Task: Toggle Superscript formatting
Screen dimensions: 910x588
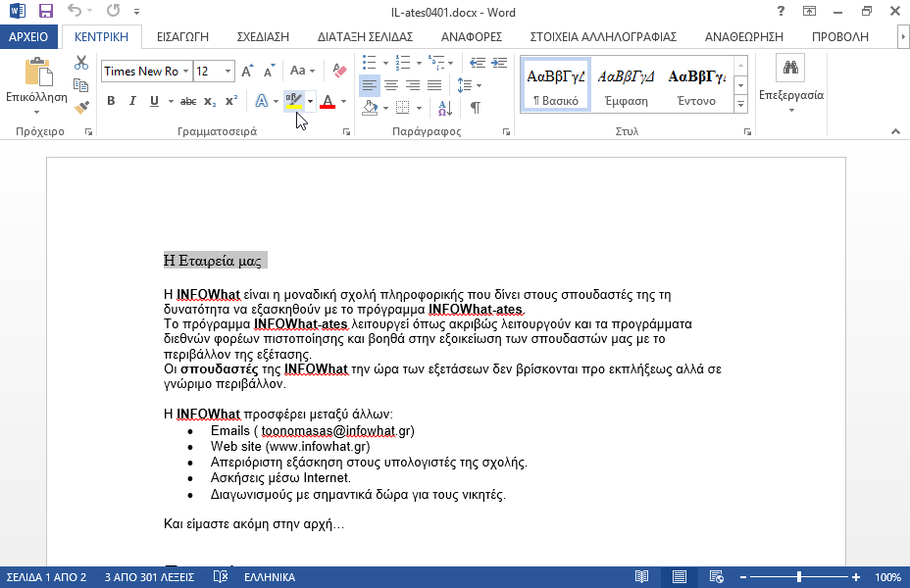Action: click(x=231, y=101)
